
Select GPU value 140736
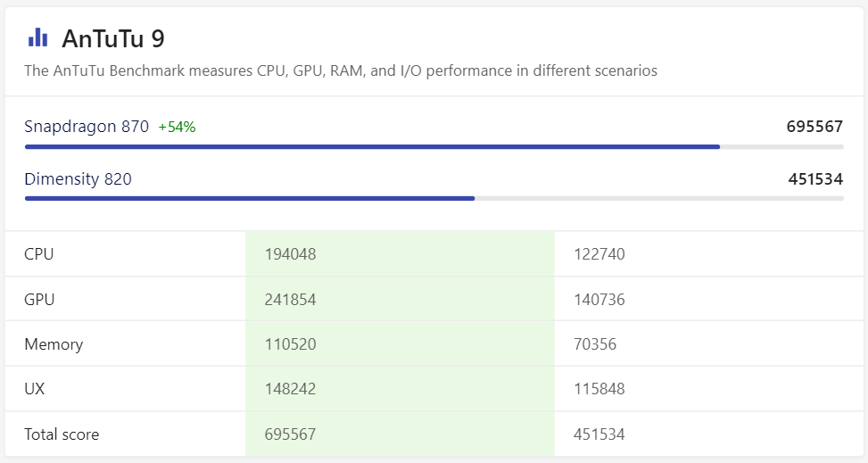click(599, 300)
